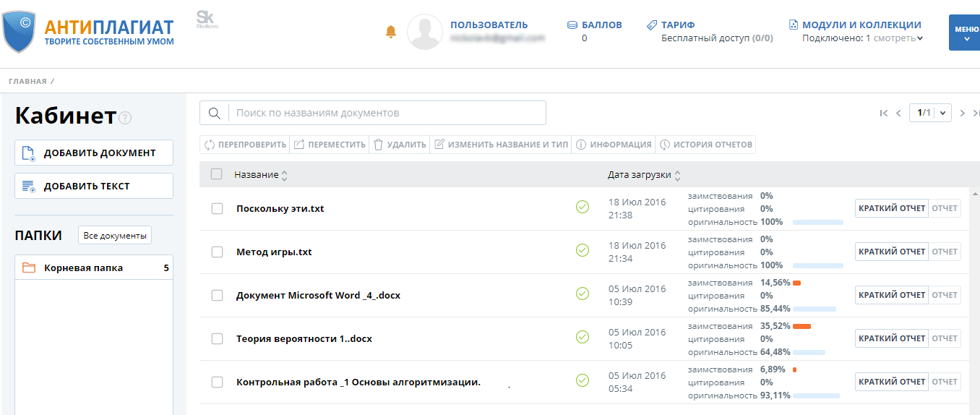Click the orange notification bell icon

click(391, 32)
